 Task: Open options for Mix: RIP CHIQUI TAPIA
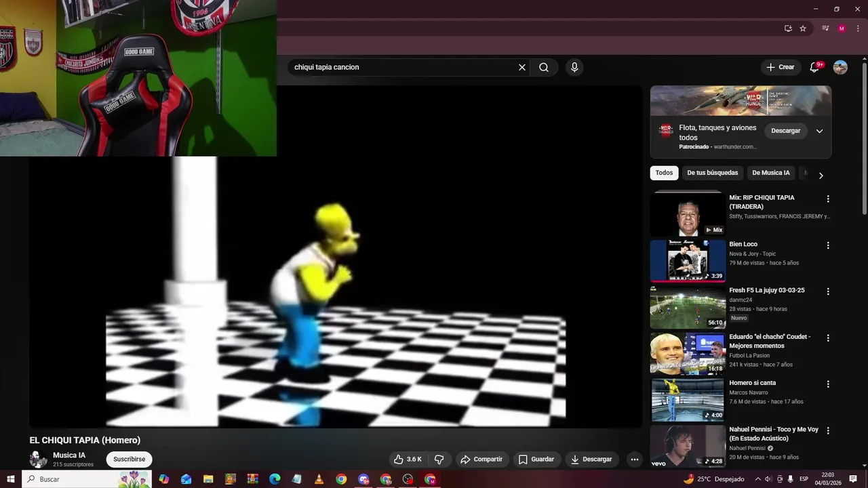coord(828,199)
